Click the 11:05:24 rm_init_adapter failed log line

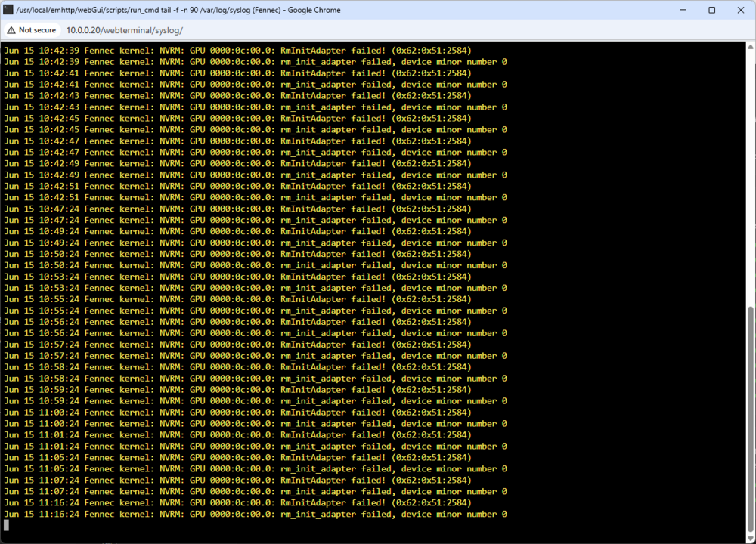click(x=256, y=469)
